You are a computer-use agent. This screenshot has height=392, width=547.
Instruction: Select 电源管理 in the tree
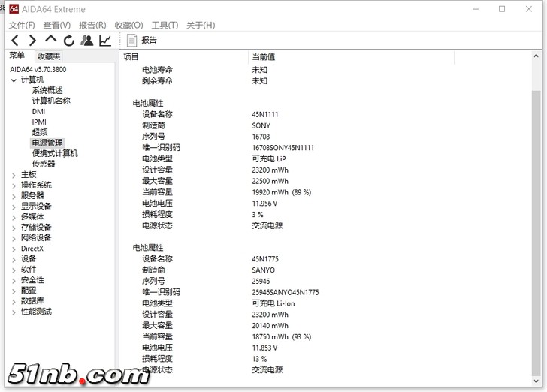(x=47, y=143)
